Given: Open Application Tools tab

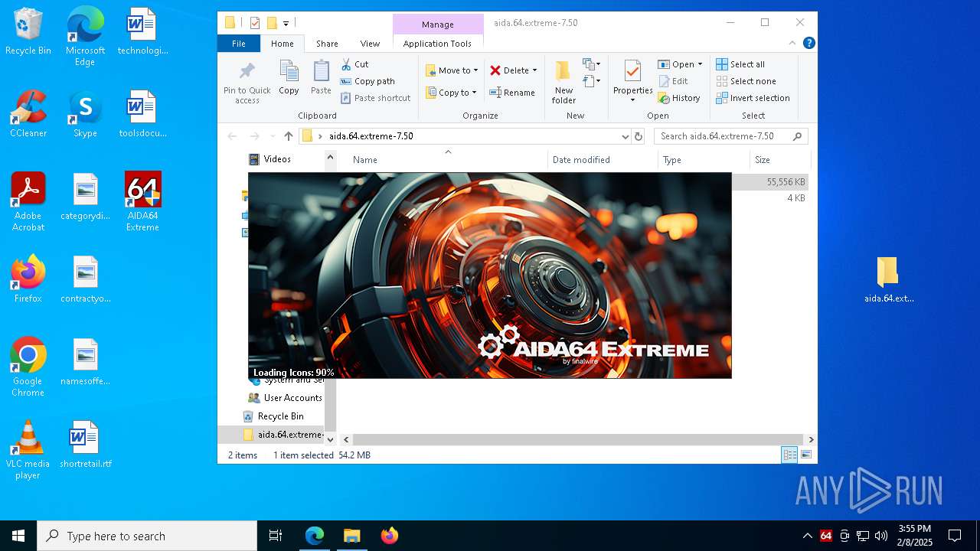Looking at the screenshot, I should click(x=437, y=44).
